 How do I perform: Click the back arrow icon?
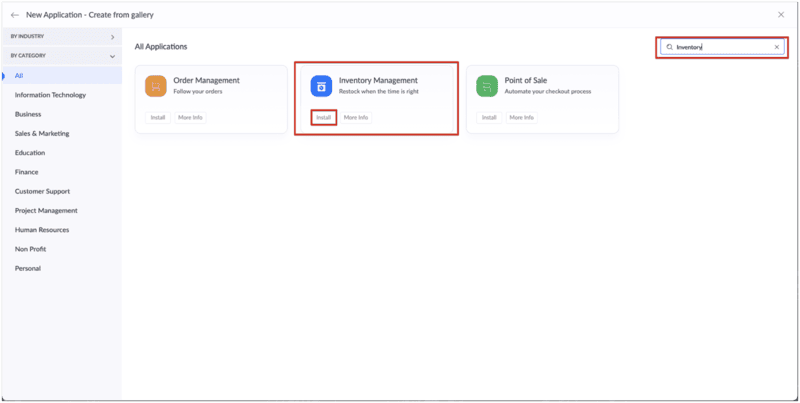15,15
